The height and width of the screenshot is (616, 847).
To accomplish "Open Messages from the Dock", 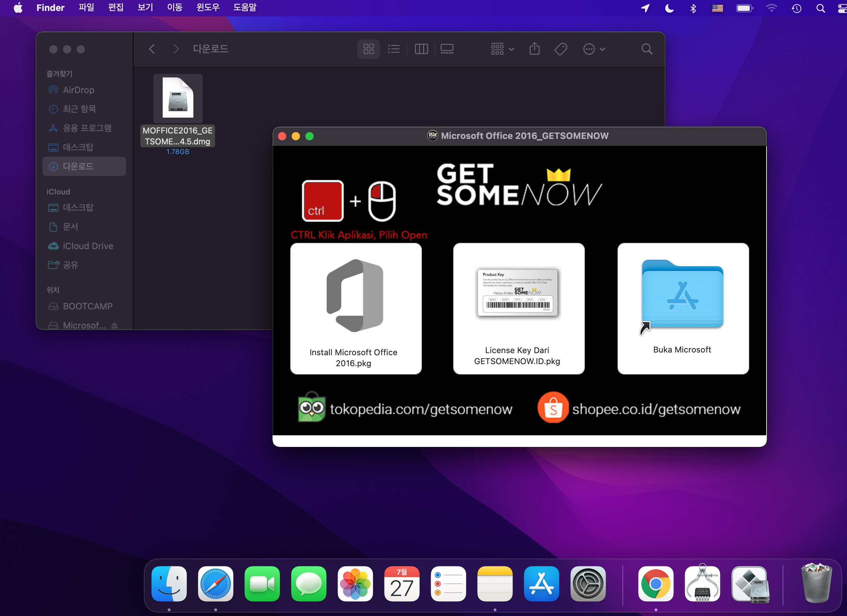I will 309,584.
